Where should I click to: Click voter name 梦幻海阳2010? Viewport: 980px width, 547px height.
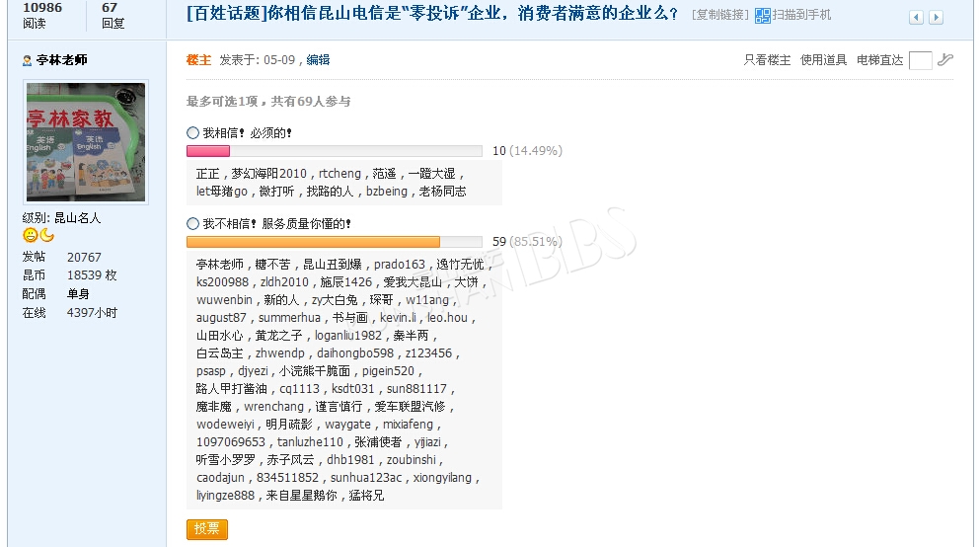(268, 174)
